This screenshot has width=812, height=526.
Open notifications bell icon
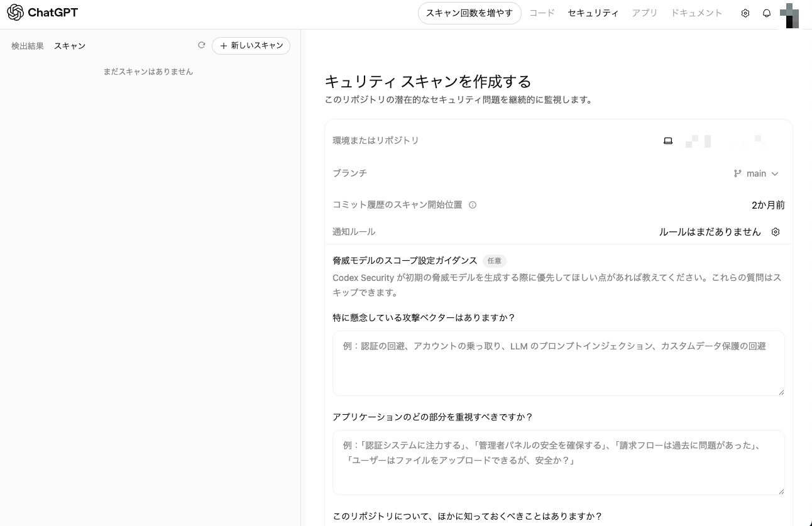point(767,13)
